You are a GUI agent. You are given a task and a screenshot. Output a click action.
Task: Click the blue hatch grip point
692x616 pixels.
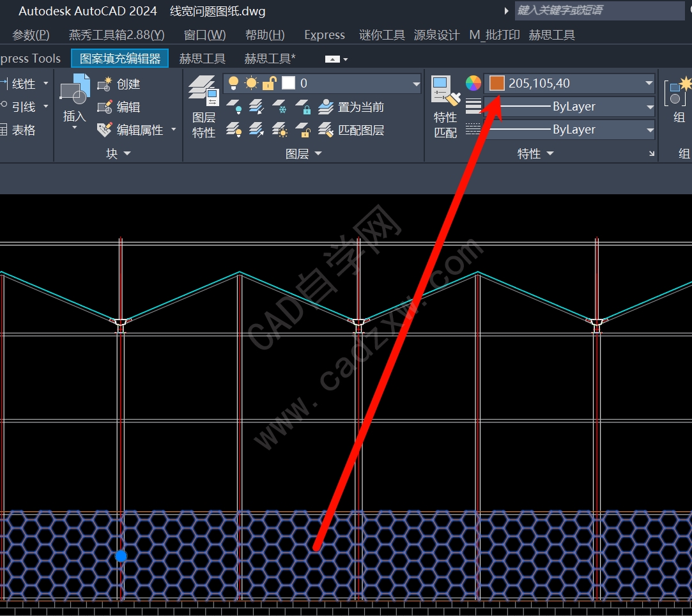tap(121, 556)
